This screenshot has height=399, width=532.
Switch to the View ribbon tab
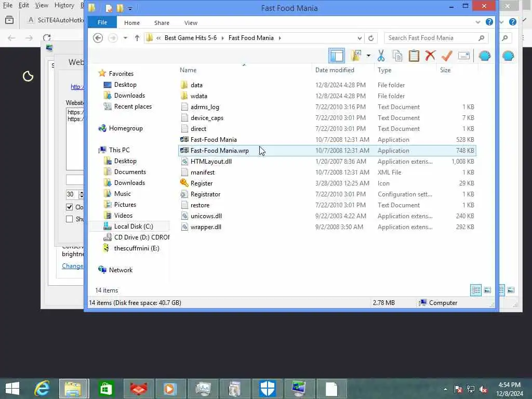[191, 23]
